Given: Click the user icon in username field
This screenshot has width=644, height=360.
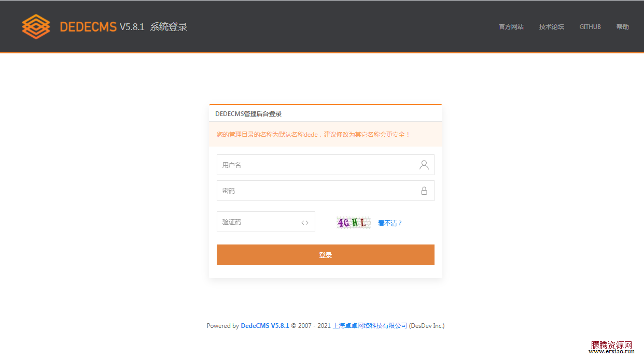Looking at the screenshot, I should click(424, 165).
